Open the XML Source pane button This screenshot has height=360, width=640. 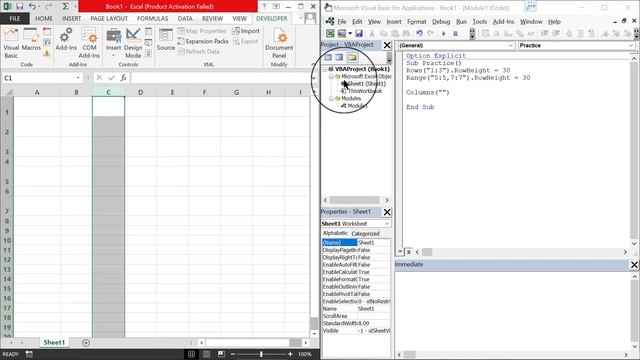166,40
